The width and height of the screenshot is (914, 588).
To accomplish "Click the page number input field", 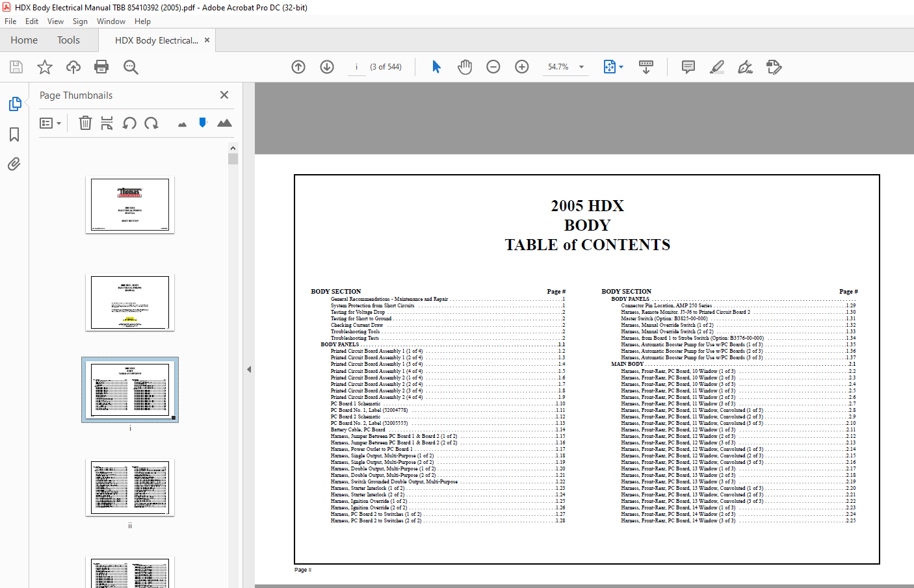I will coord(356,67).
